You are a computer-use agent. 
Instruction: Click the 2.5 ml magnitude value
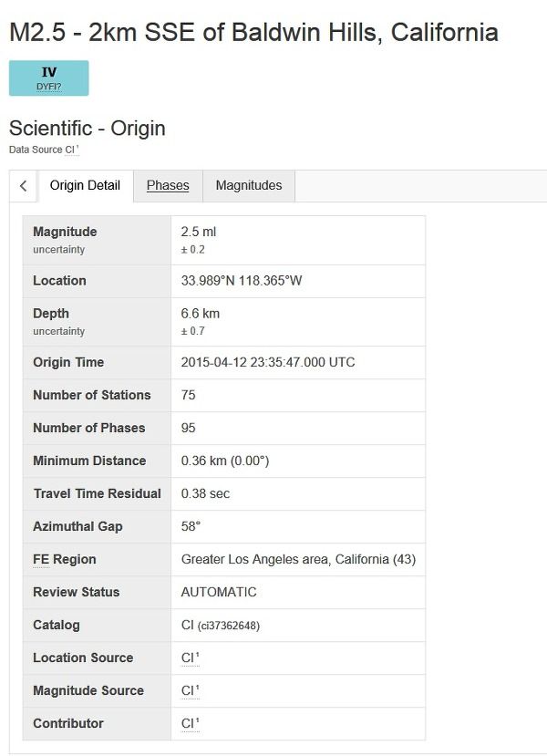point(199,232)
